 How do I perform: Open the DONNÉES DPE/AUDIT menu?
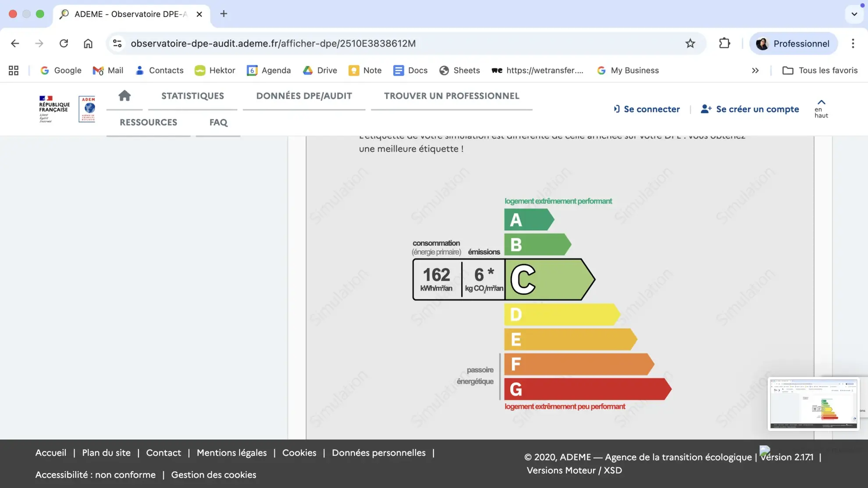[304, 96]
